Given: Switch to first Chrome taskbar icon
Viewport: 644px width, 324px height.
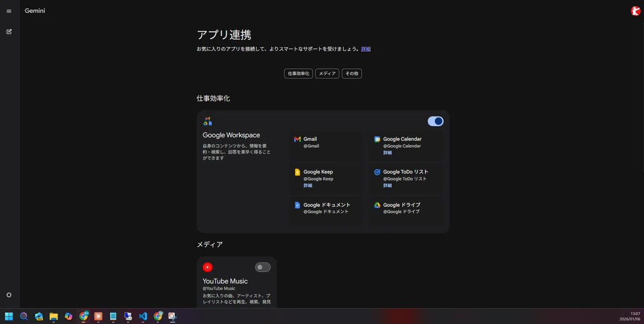Looking at the screenshot, I should pos(83,316).
